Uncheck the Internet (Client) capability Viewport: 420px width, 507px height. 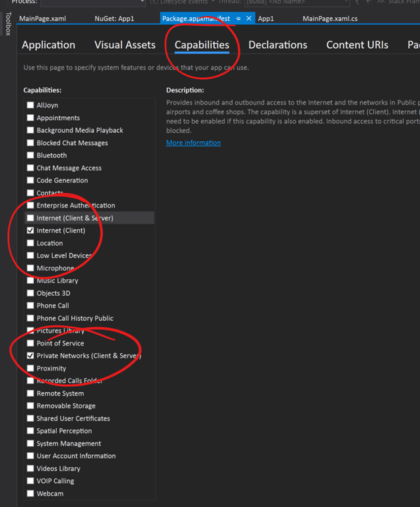click(30, 230)
